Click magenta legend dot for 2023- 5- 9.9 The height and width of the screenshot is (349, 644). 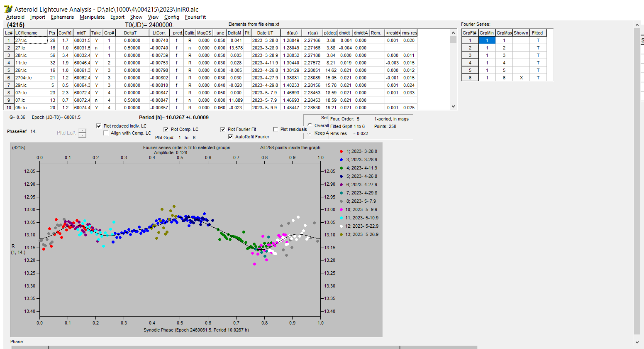[x=341, y=209]
